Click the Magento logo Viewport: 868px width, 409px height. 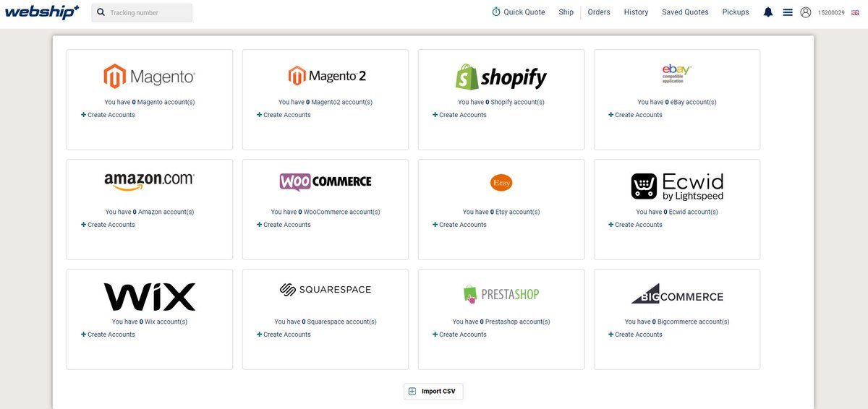(x=150, y=76)
